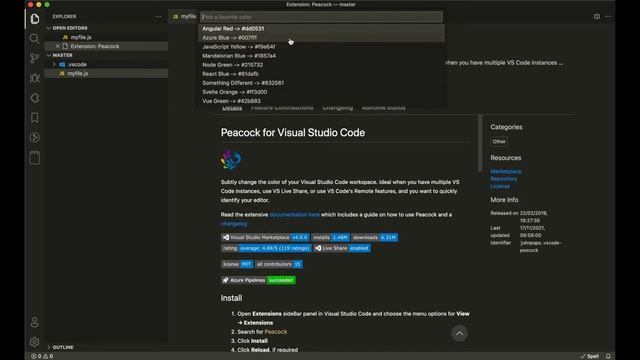Choose Node Green from color list
The height and width of the screenshot is (360, 640).
click(321, 64)
